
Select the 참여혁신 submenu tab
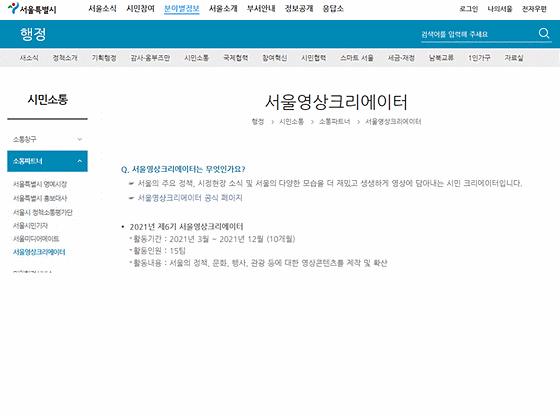click(x=274, y=58)
